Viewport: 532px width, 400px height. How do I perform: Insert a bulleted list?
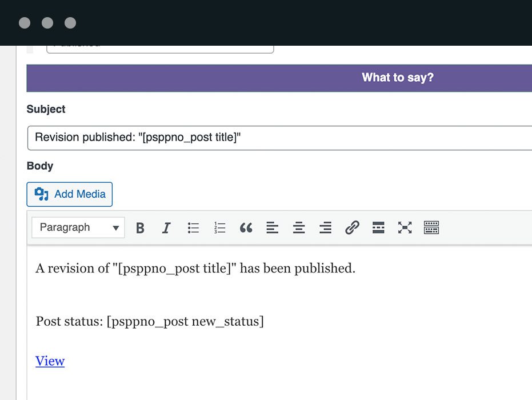(x=193, y=228)
